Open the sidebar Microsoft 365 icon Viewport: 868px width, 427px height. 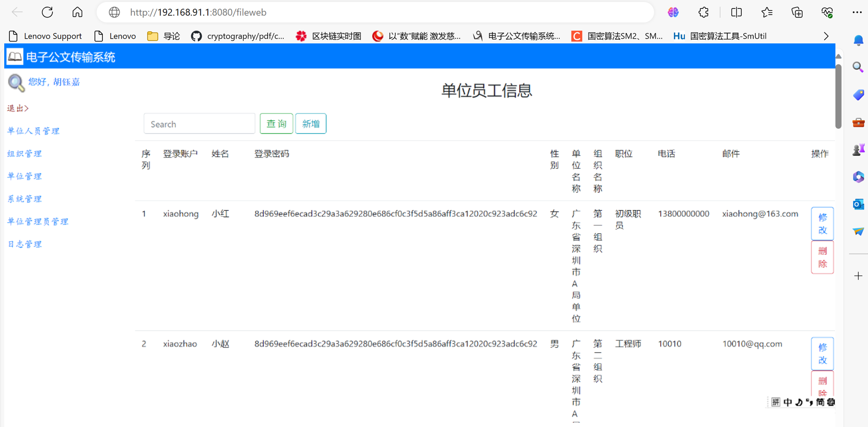click(859, 177)
